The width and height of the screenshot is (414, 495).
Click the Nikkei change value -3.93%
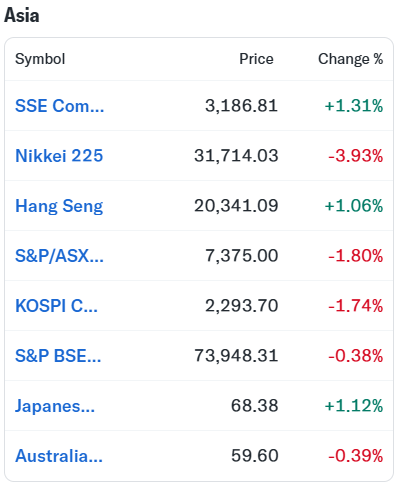tap(356, 156)
